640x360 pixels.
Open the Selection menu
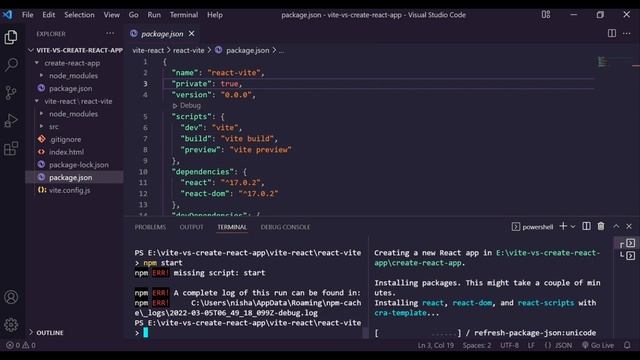pos(79,15)
